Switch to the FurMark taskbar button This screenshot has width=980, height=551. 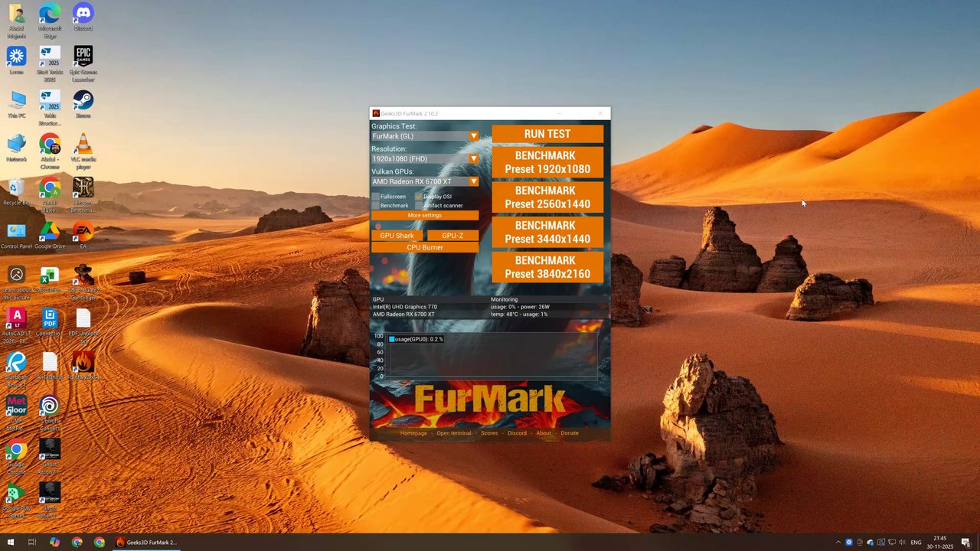[146, 542]
